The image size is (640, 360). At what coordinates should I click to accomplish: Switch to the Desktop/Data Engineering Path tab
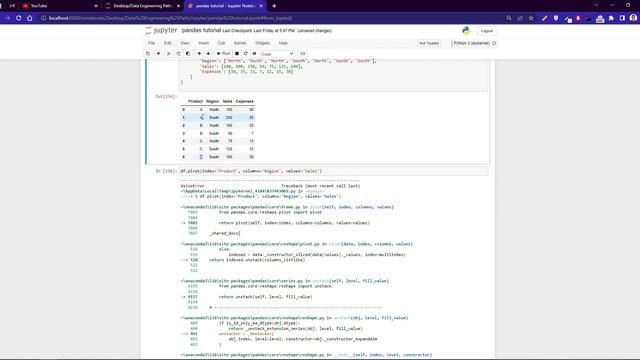tap(142, 6)
